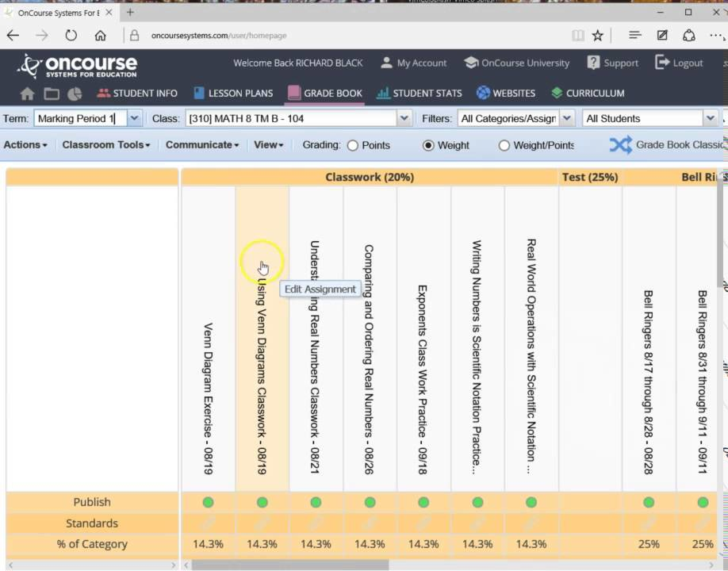Click the Edit Assignment button
The height and width of the screenshot is (571, 728).
point(320,289)
